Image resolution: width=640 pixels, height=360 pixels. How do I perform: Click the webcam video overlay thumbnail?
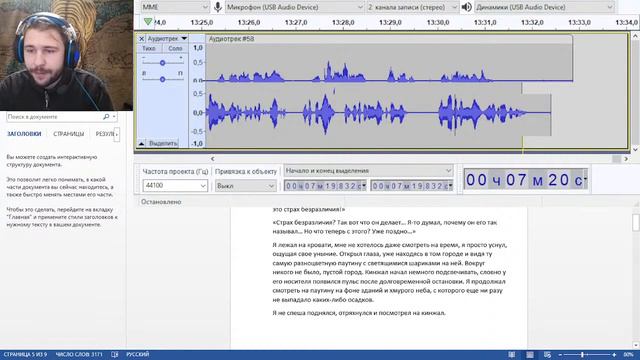[66, 56]
